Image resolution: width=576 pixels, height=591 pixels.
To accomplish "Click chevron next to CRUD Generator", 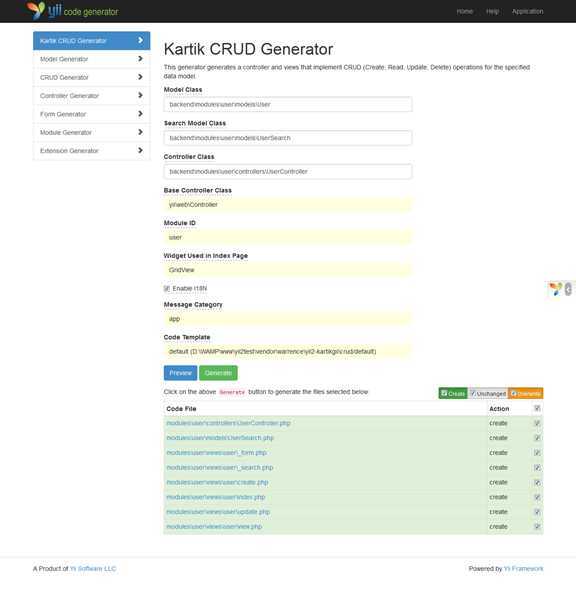I will (140, 77).
